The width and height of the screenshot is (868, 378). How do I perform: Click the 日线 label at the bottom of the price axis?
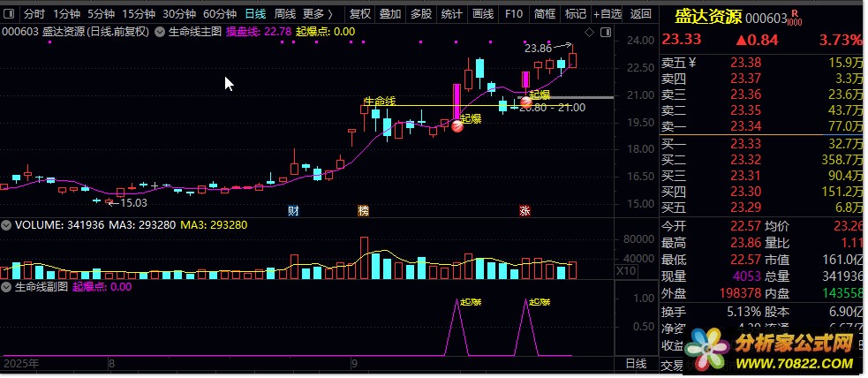coord(636,364)
